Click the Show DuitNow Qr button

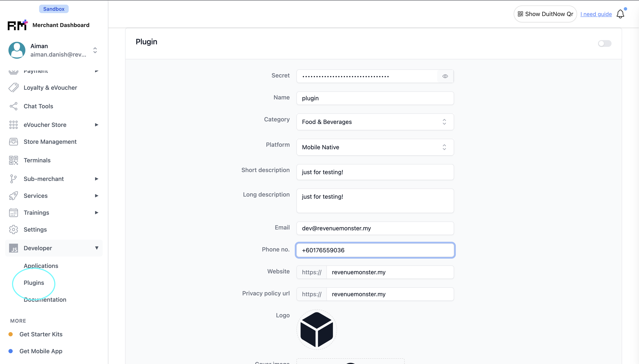pos(545,14)
